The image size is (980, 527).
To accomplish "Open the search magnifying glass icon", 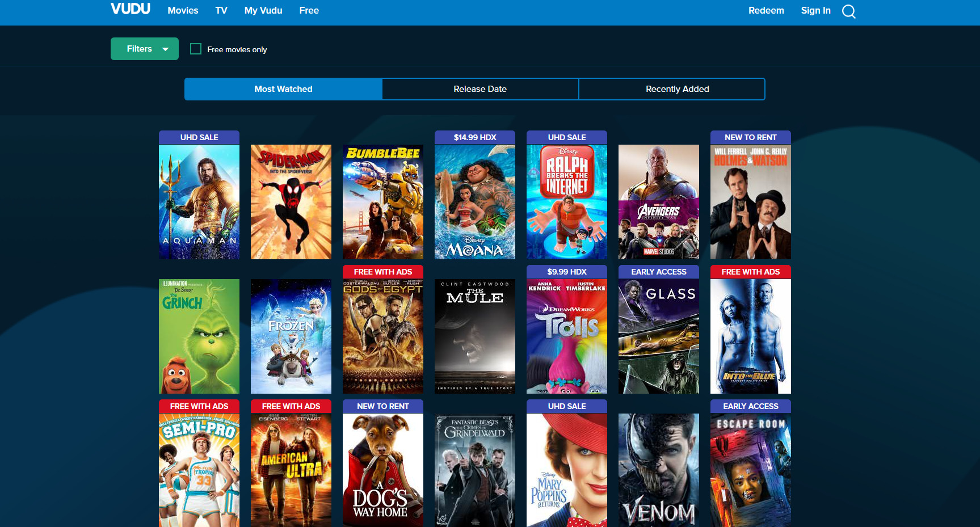I will [848, 11].
